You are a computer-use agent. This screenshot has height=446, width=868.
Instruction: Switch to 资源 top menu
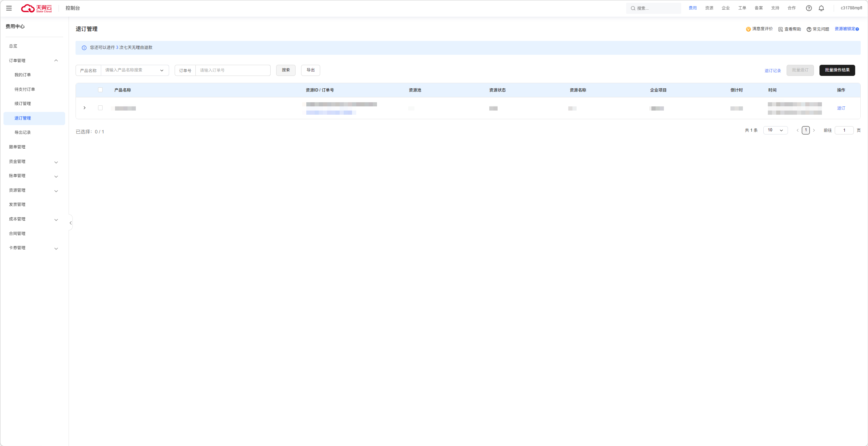coord(709,8)
